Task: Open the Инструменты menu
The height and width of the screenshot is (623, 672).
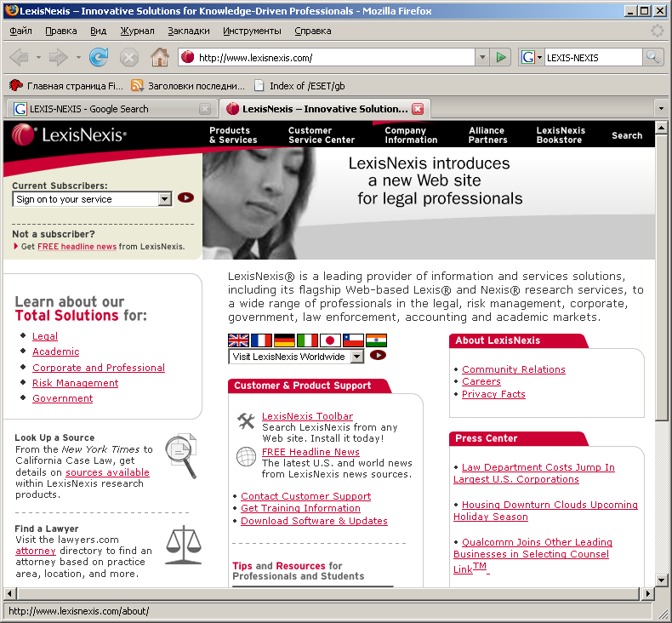Action: click(x=252, y=31)
